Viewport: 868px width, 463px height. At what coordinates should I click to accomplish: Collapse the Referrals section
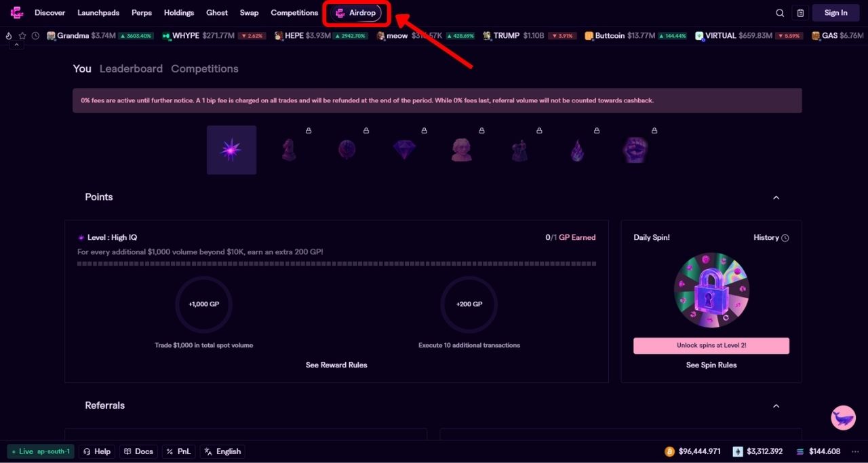tap(776, 406)
